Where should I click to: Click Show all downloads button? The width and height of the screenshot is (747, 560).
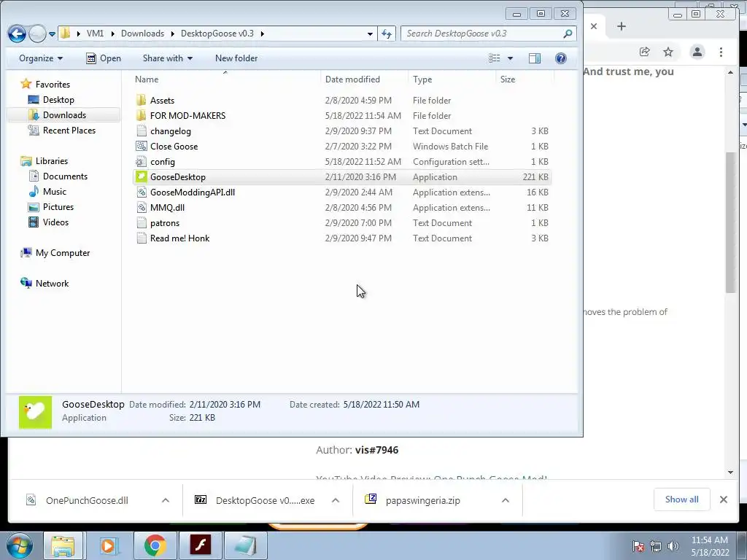tap(682, 499)
